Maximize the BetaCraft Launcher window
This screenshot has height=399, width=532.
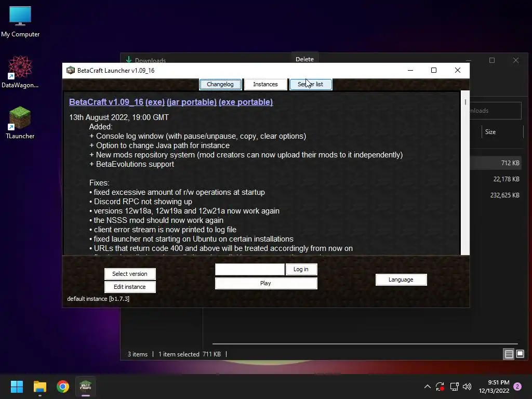(434, 70)
